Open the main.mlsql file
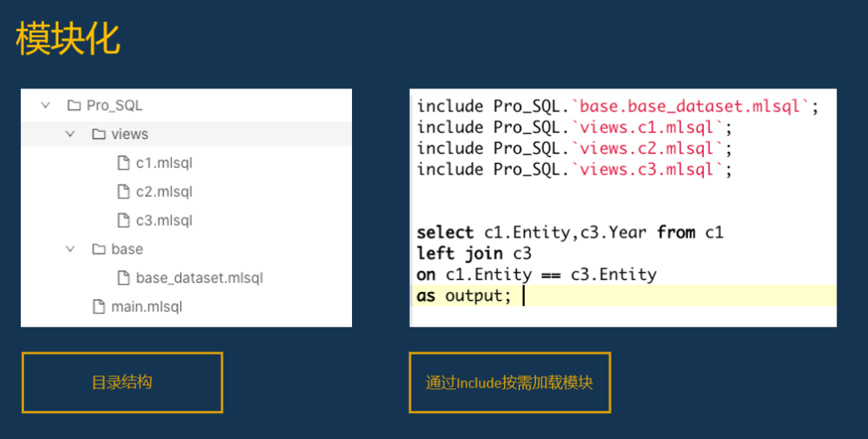Screen dimensions: 868x439 point(146,306)
